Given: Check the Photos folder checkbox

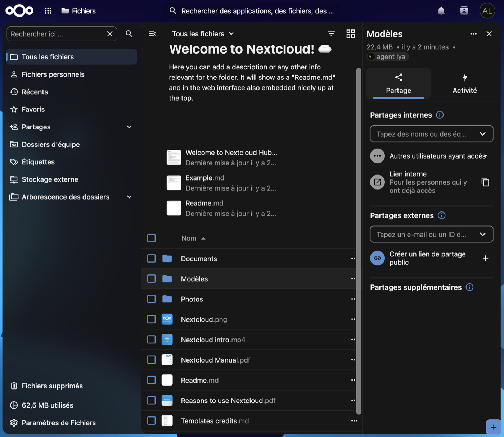Looking at the screenshot, I should [152, 299].
